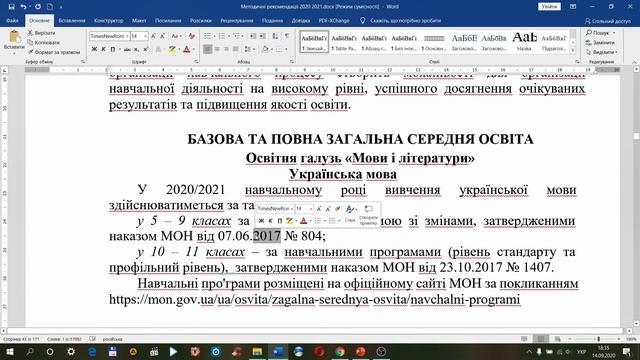Viewport: 640px width, 360px height.
Task: Adjust the zoom slider in the status bar
Action: [598, 339]
